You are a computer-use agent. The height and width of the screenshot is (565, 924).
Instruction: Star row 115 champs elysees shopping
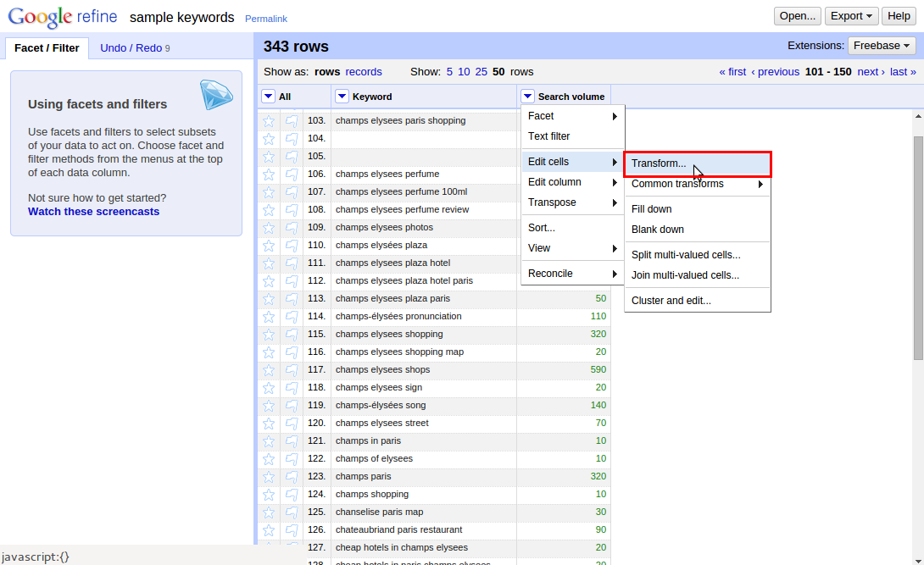coord(269,335)
